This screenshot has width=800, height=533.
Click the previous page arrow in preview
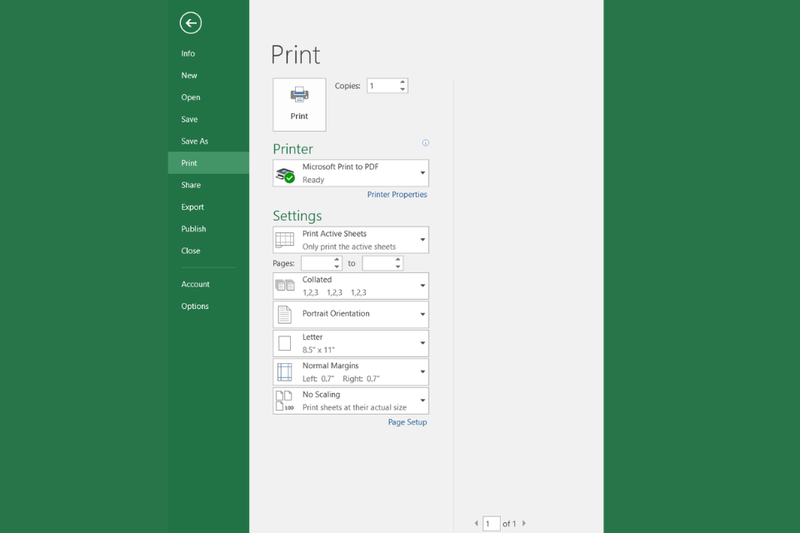coord(476,523)
